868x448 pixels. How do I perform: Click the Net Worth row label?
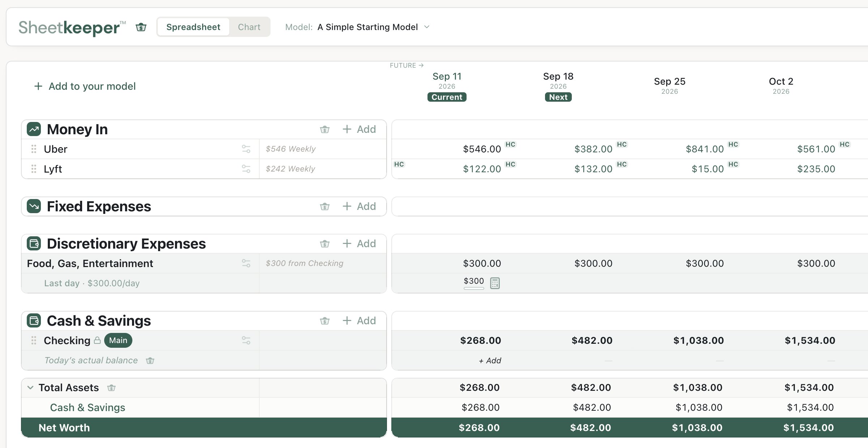coord(64,428)
